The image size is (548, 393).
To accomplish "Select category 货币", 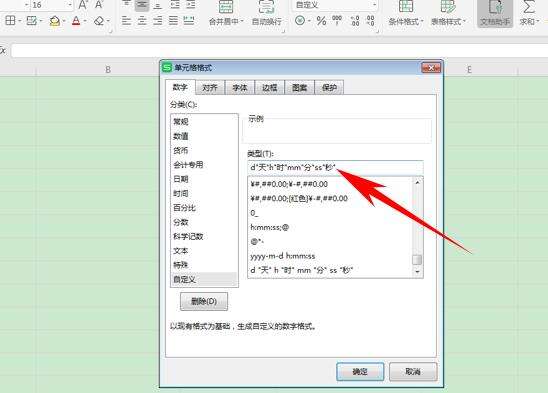I will [x=204, y=150].
